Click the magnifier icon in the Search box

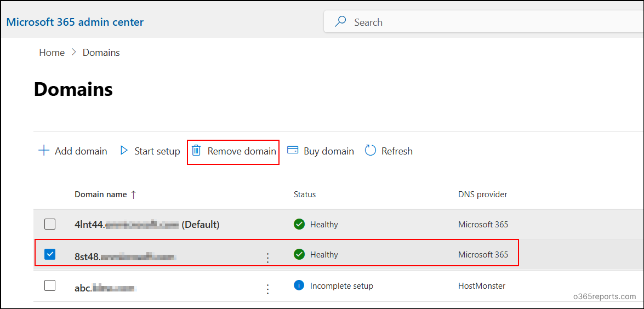[340, 22]
